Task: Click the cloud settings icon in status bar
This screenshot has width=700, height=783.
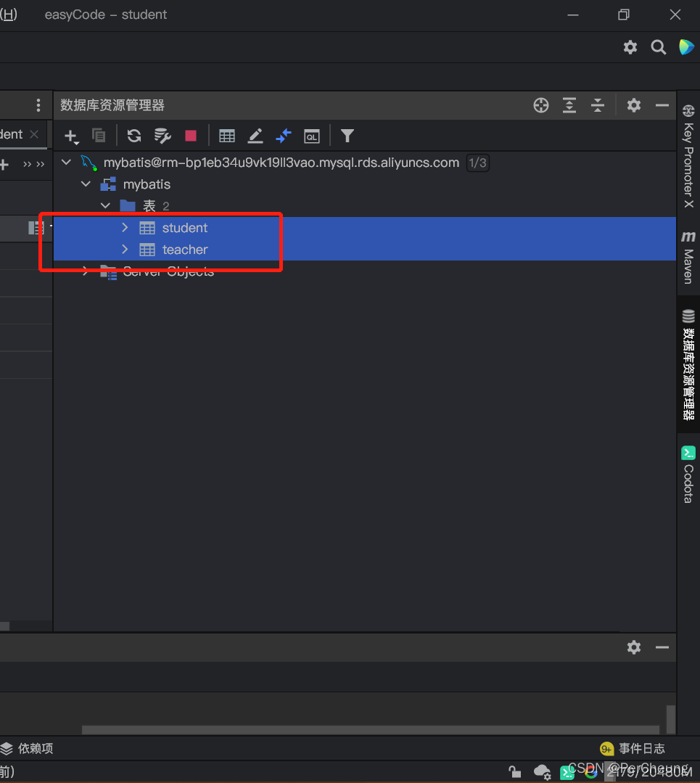Action: click(x=542, y=772)
